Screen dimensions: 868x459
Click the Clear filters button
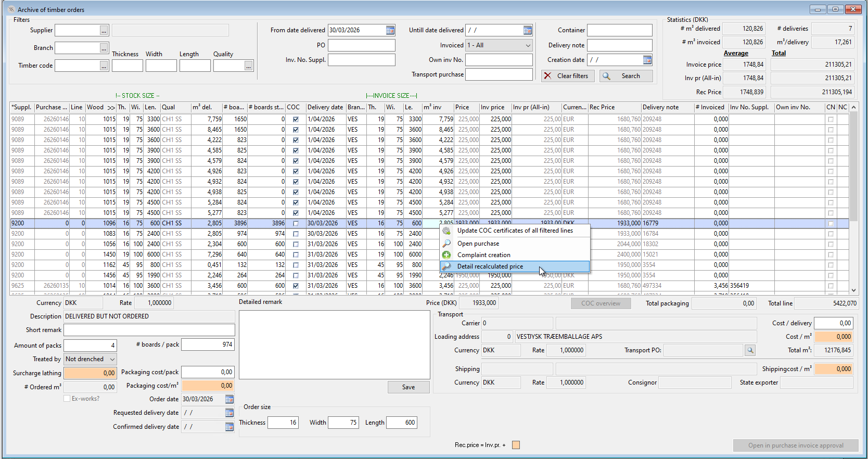[566, 76]
